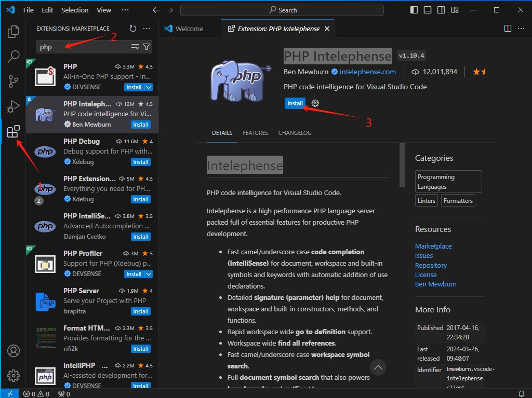Open the Issues resource link

pyautogui.click(x=424, y=256)
